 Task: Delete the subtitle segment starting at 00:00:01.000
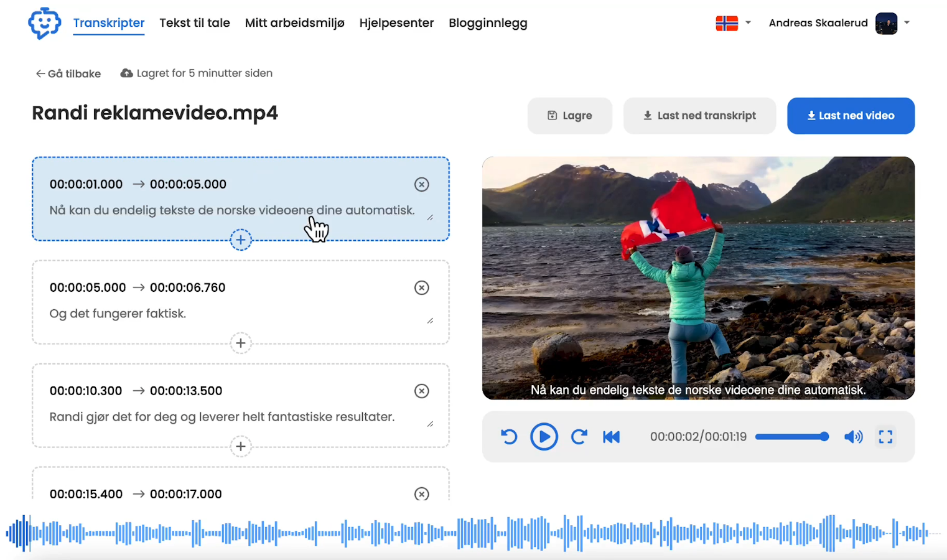(x=421, y=184)
